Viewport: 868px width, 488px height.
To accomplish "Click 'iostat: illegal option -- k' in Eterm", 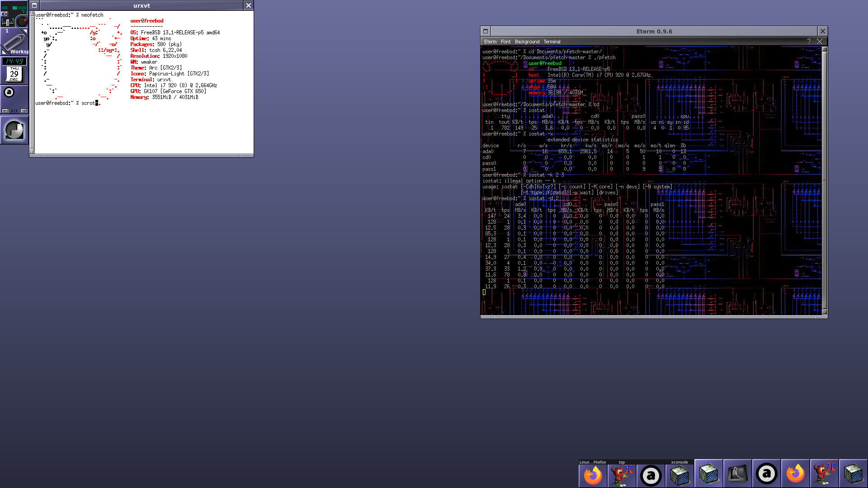I will pyautogui.click(x=519, y=181).
